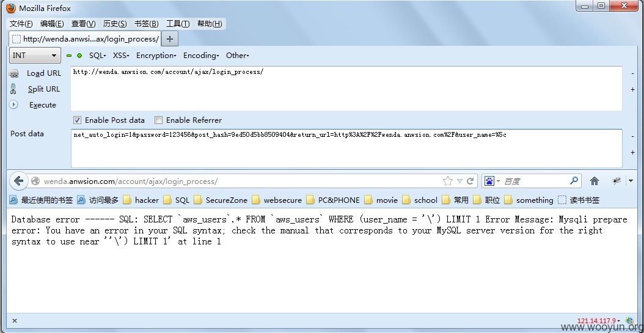
Task: Open the 书签(B) menu
Action: (147, 24)
